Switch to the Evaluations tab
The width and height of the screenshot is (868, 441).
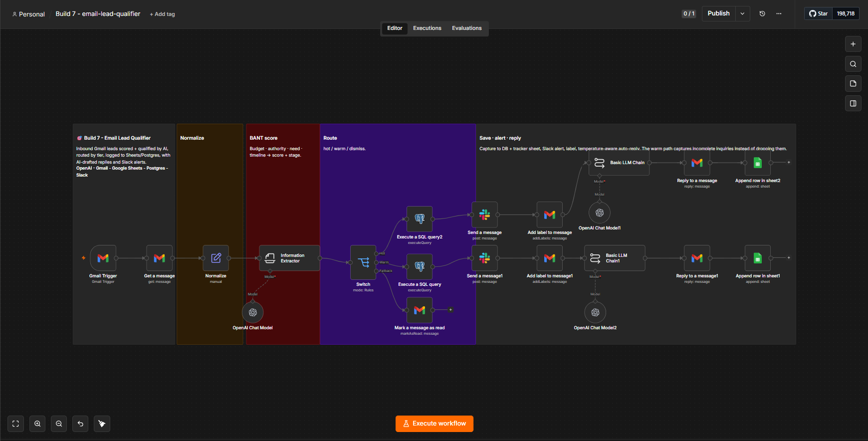[x=467, y=28]
